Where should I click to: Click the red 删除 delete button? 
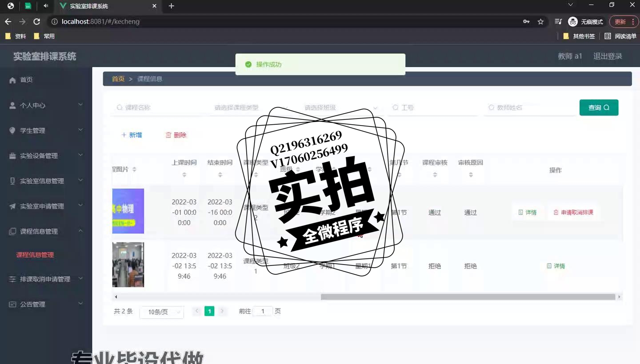tap(176, 135)
